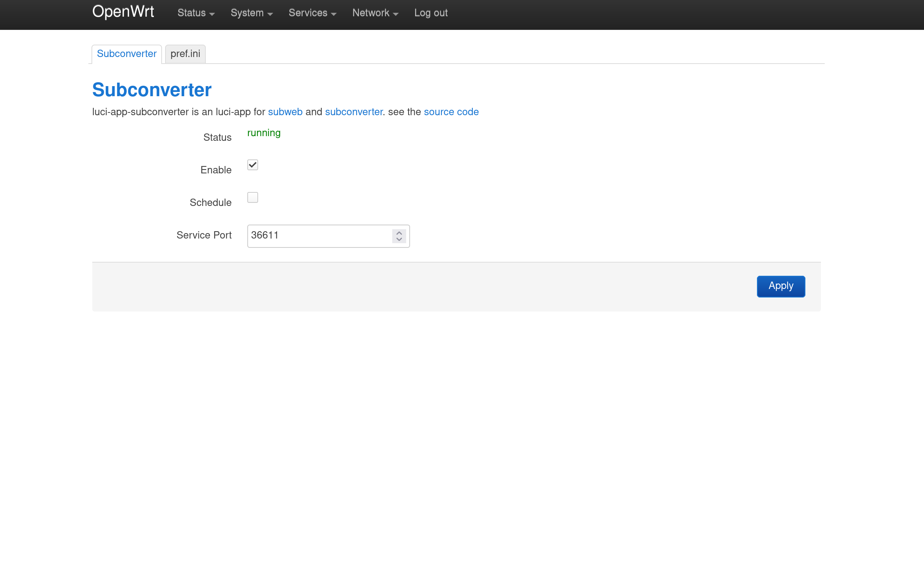Increase Service Port with up arrow

click(399, 233)
